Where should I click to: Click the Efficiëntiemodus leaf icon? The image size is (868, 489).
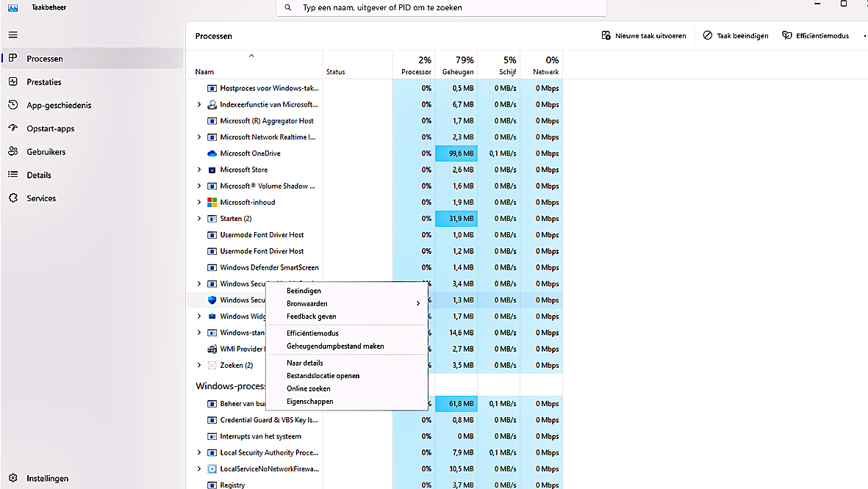(x=786, y=35)
